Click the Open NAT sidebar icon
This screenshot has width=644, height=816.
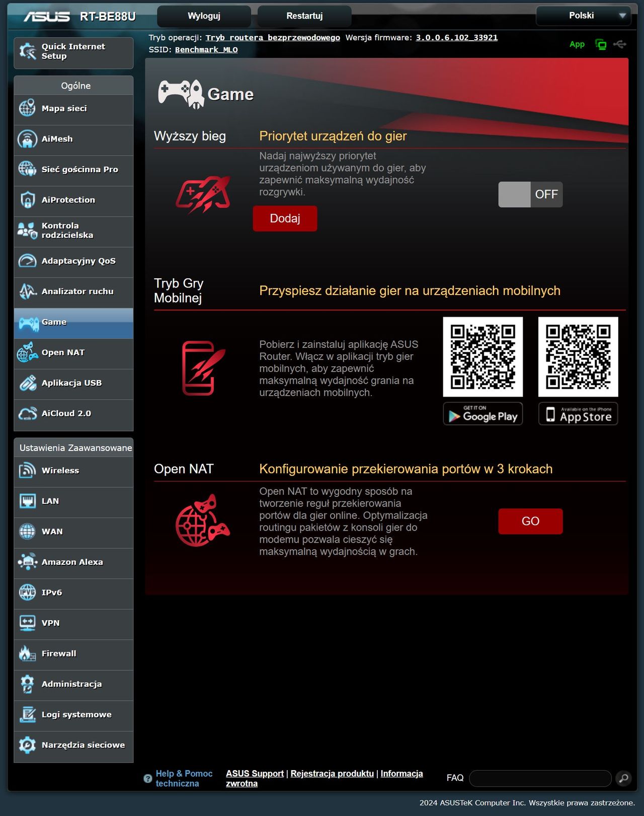click(27, 352)
